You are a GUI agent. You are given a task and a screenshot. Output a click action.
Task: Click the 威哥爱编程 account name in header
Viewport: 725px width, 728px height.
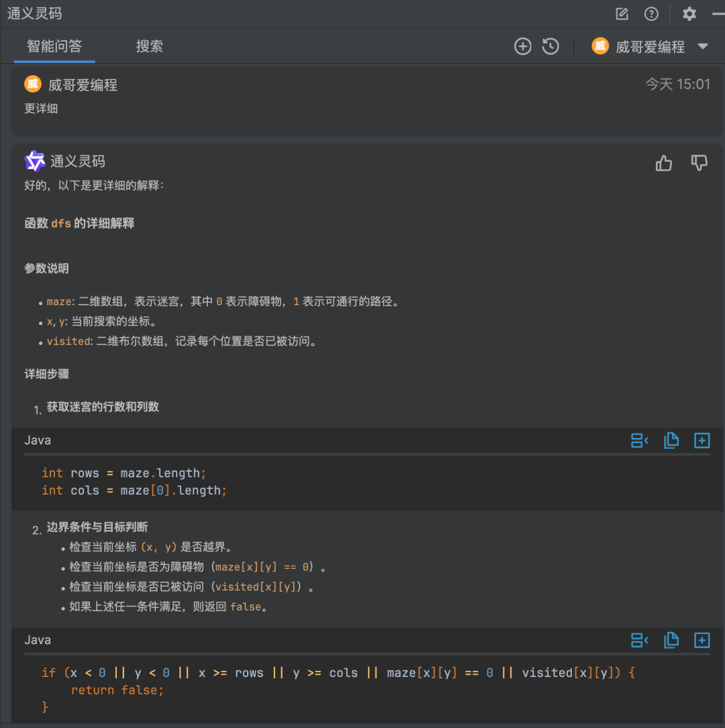click(650, 47)
